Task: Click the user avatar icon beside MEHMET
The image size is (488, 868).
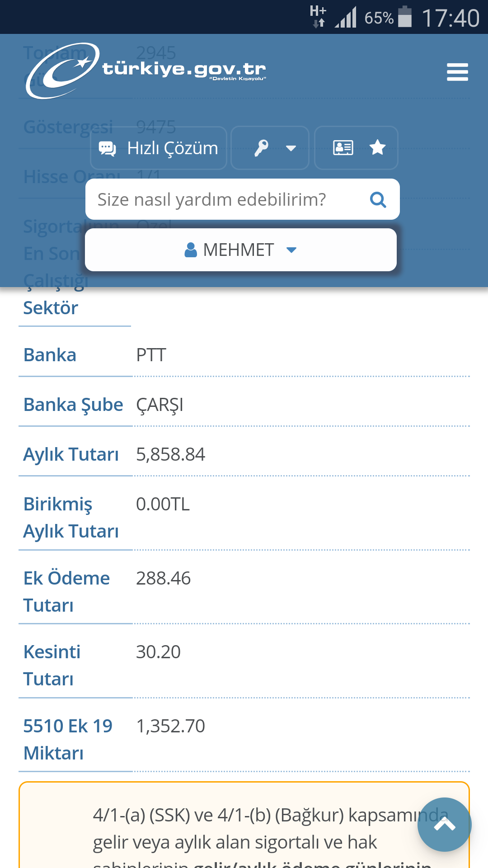Action: point(191,250)
